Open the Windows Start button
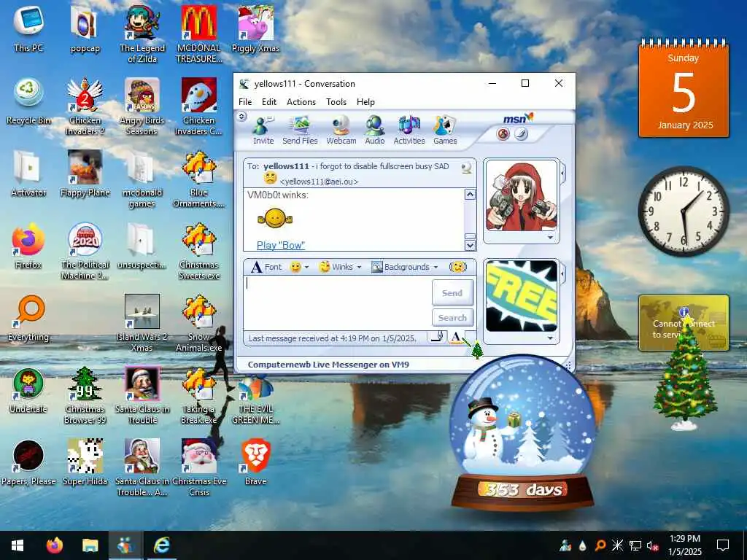 coord(18,545)
